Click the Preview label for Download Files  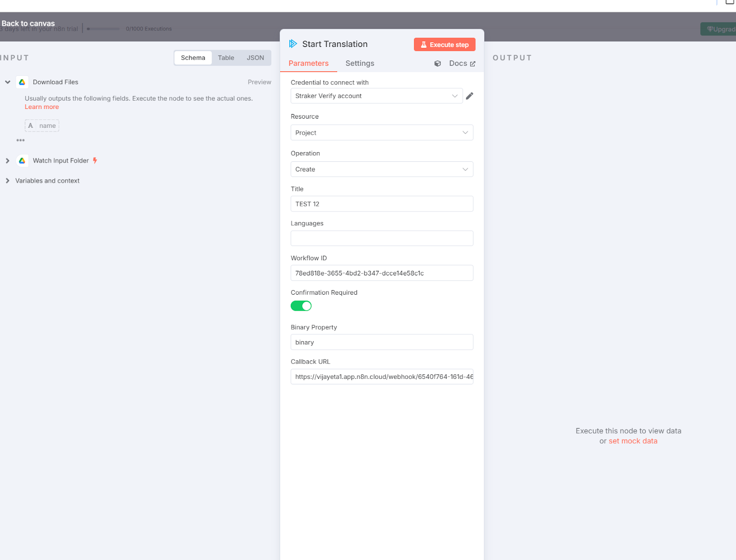[x=259, y=82]
